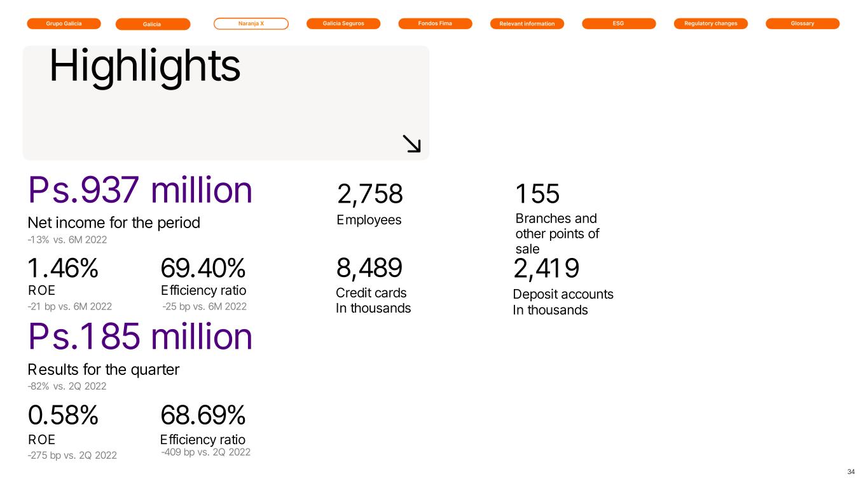Click the slide page number 34

click(x=851, y=471)
